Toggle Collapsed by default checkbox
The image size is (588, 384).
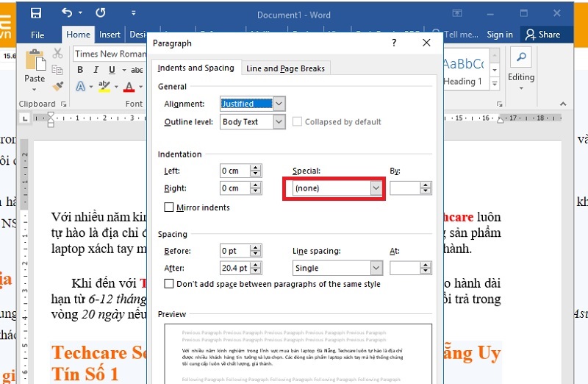click(297, 121)
